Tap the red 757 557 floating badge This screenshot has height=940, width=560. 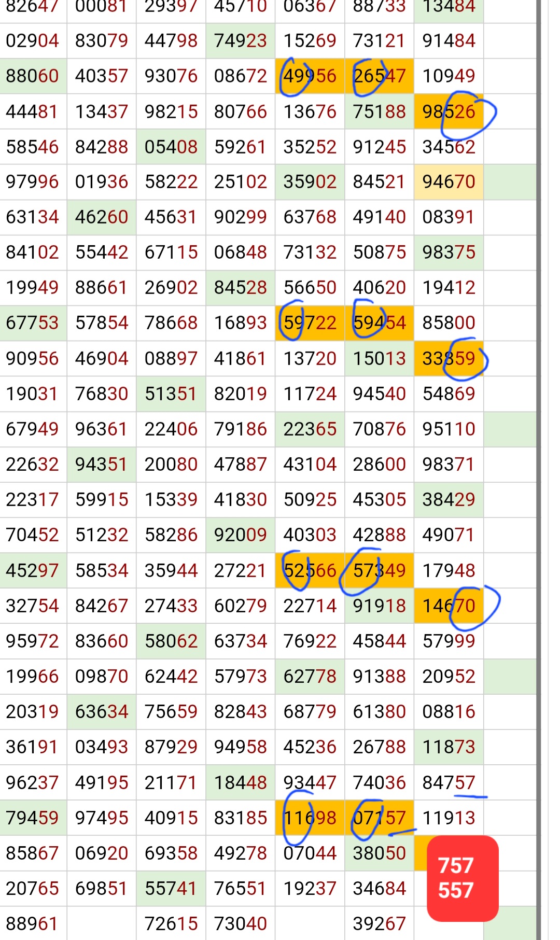point(463,878)
